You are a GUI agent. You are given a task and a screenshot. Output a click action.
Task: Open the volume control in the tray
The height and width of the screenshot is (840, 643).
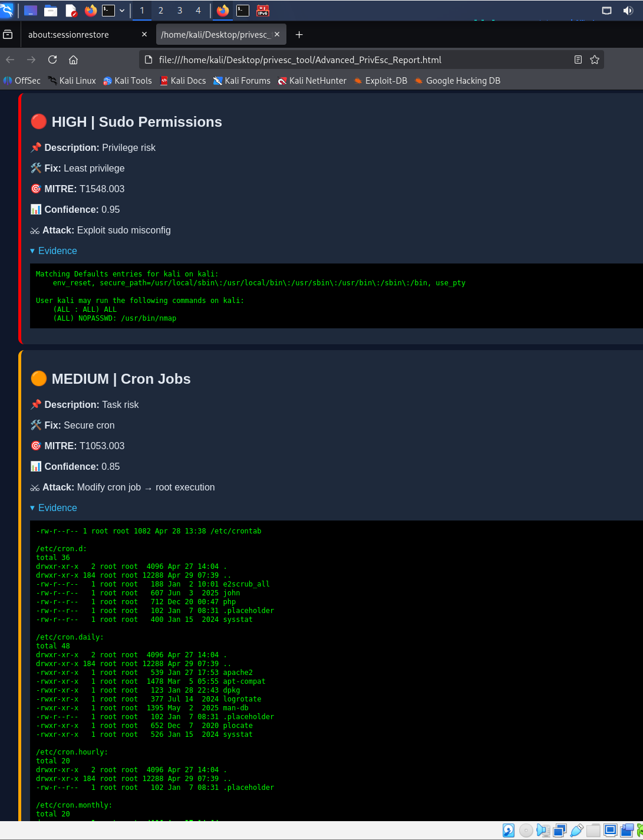pos(628,11)
